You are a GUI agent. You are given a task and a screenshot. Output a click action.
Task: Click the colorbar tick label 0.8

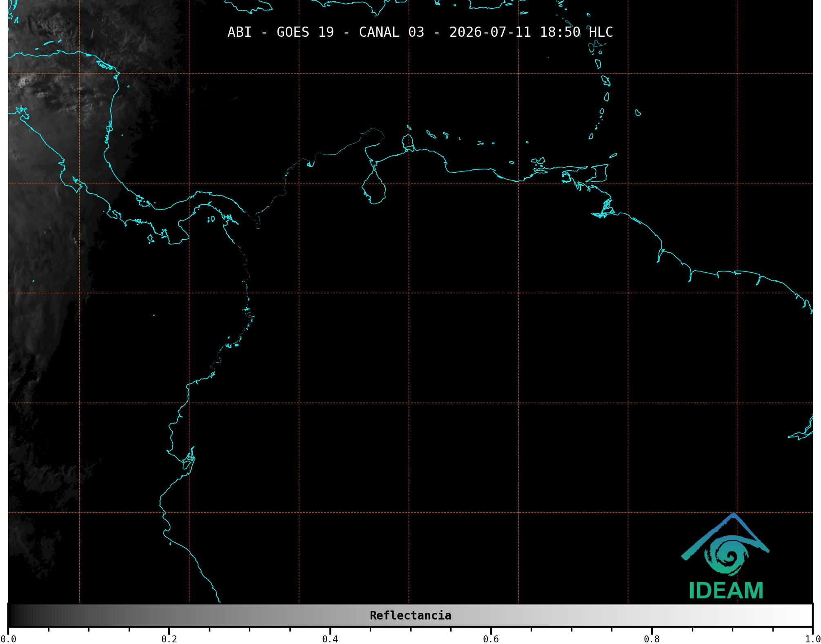(x=652, y=639)
